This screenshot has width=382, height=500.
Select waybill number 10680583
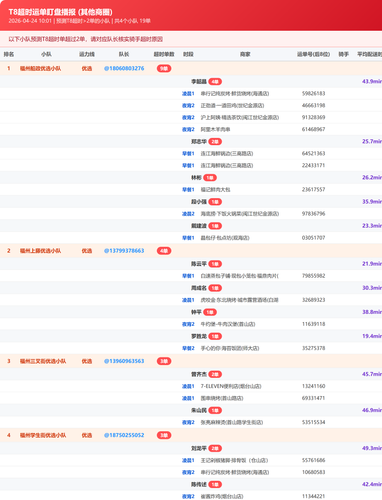[313, 472]
